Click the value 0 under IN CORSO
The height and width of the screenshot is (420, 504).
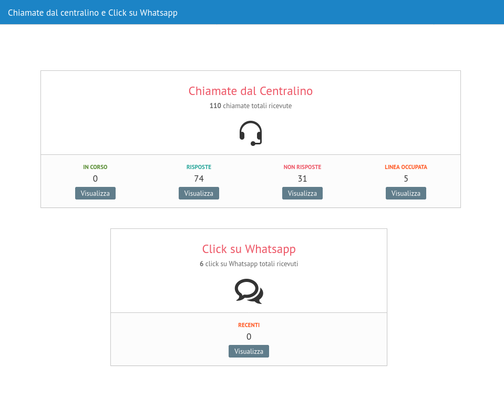point(95,178)
